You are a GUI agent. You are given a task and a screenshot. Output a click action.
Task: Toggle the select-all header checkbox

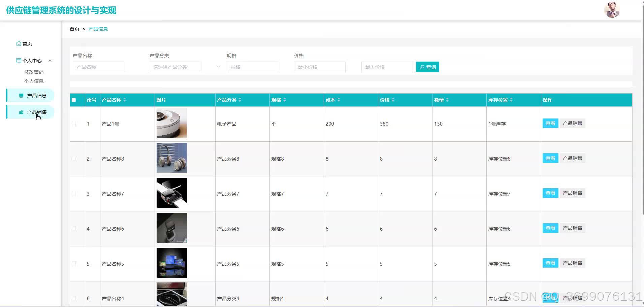pos(74,100)
